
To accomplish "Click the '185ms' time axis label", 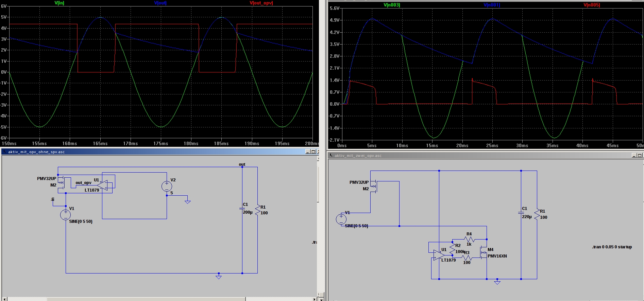I will [221, 144].
